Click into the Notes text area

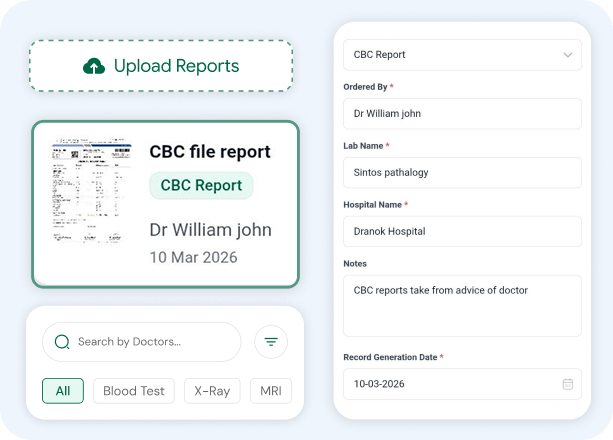pyautogui.click(x=462, y=306)
